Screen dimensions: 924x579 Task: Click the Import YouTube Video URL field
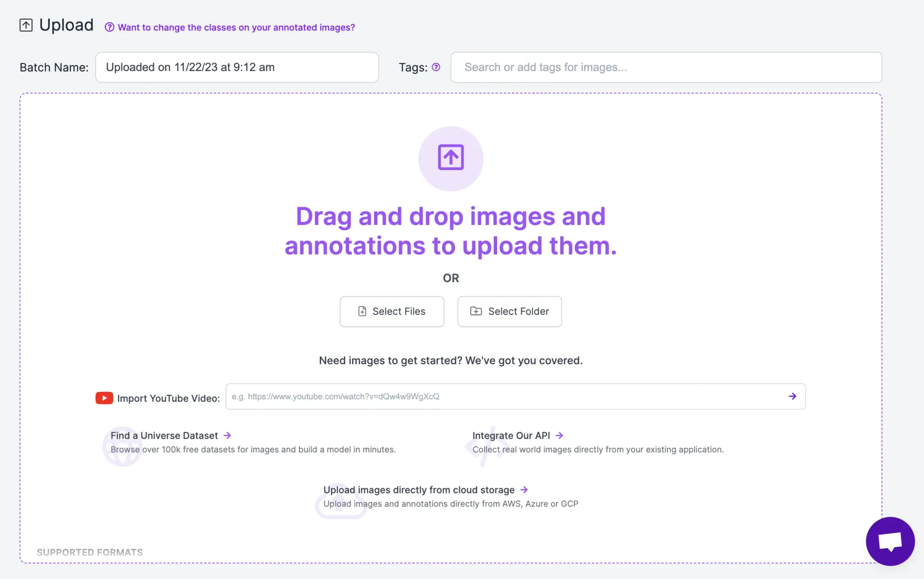tap(506, 396)
